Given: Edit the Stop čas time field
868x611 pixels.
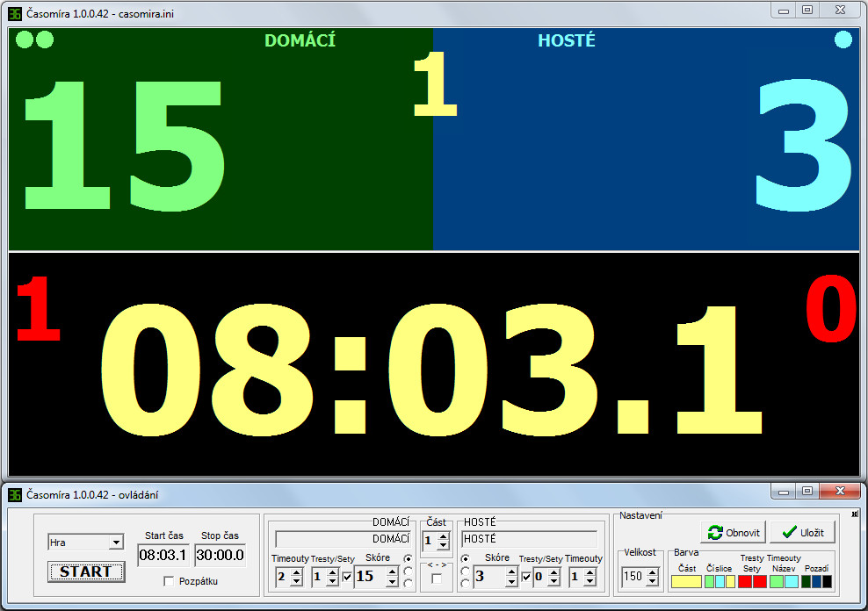Looking at the screenshot, I should (220, 555).
